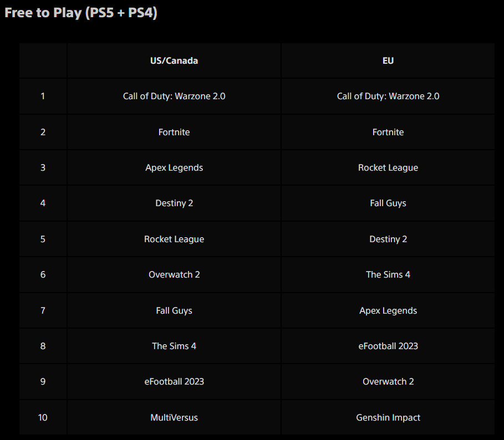Select the US/Canada column header
The height and width of the screenshot is (440, 504).
click(x=174, y=61)
